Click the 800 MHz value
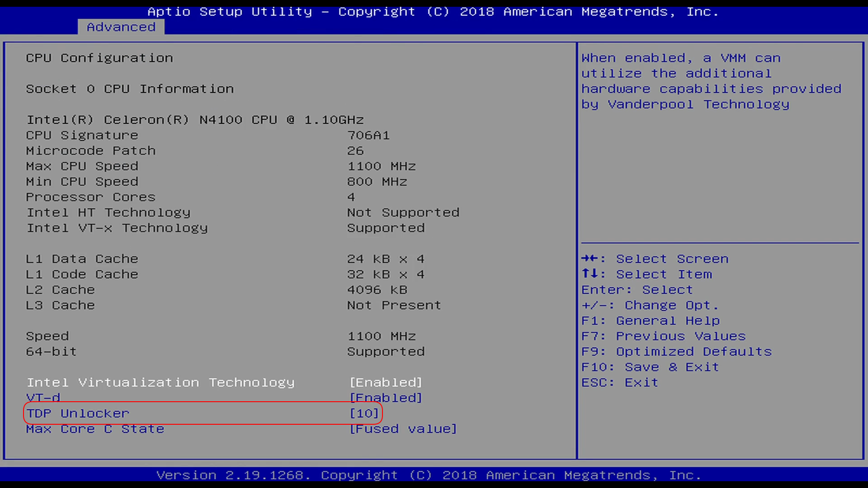Viewport: 868px width, 488px height. (377, 182)
